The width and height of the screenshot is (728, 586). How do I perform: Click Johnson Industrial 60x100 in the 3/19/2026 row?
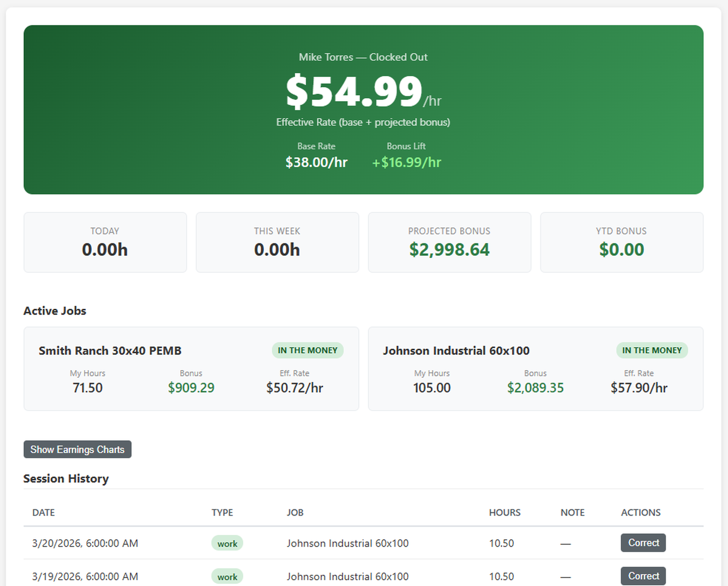click(x=348, y=576)
